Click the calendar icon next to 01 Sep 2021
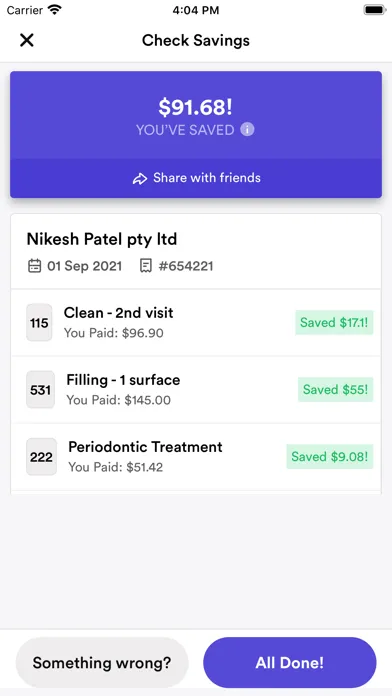Viewport: 392px width, 696px height. 35,266
